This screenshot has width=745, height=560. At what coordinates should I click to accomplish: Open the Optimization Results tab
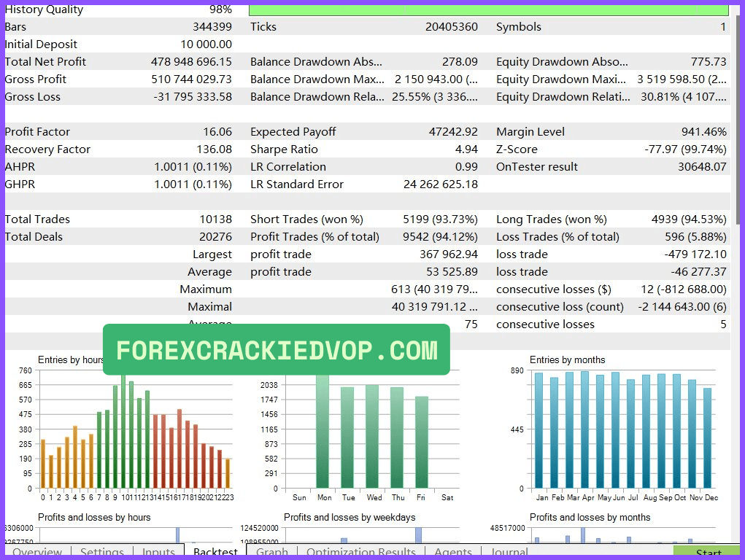pos(361,552)
